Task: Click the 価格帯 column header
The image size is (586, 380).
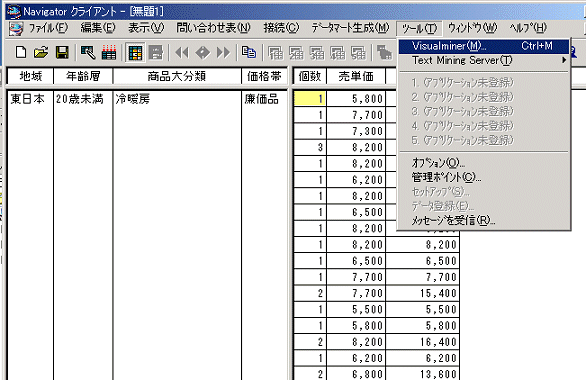Action: pos(264,76)
